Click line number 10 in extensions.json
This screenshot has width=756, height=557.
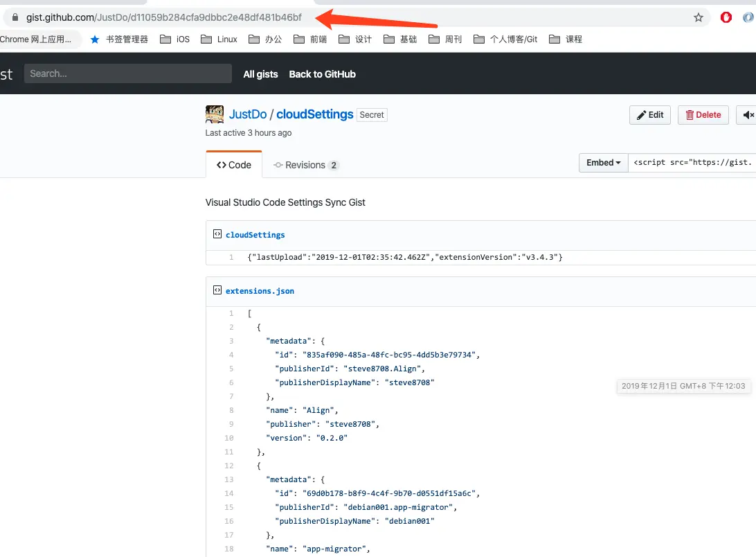(x=229, y=438)
